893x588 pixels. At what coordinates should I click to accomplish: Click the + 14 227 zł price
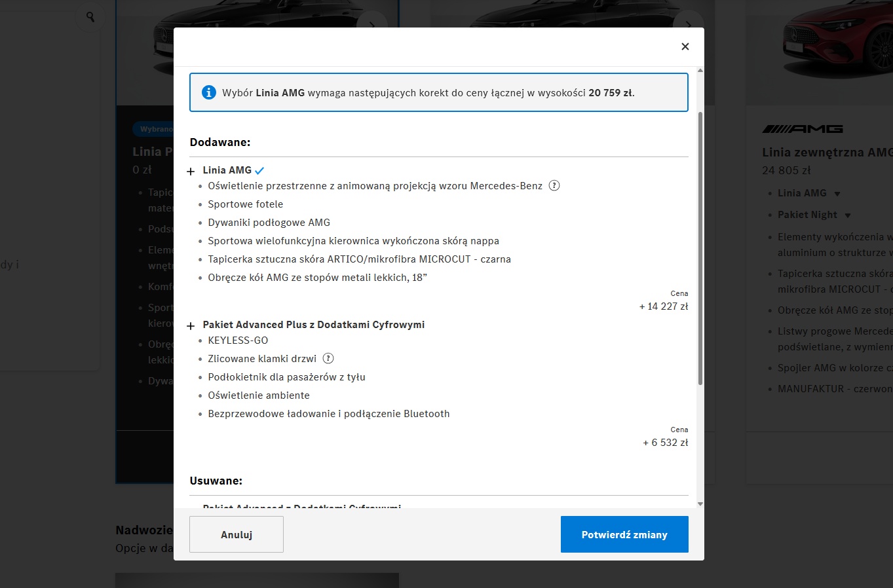pyautogui.click(x=664, y=306)
